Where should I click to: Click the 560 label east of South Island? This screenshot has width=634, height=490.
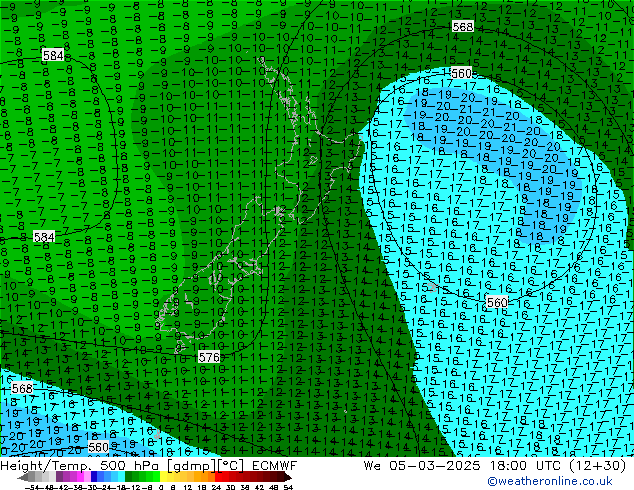point(497,302)
